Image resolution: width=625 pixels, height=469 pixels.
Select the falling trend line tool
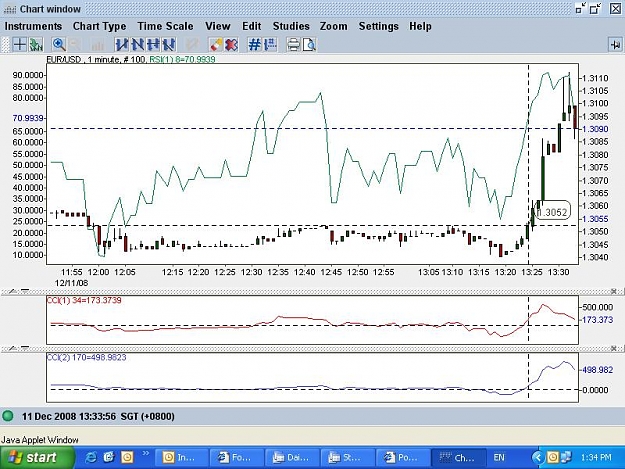click(x=137, y=44)
